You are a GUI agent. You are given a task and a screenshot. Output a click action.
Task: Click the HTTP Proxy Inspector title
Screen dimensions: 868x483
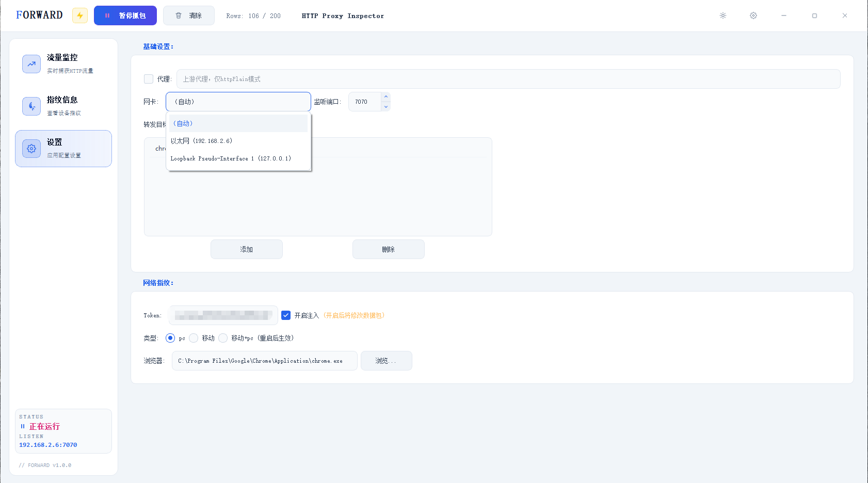(343, 16)
